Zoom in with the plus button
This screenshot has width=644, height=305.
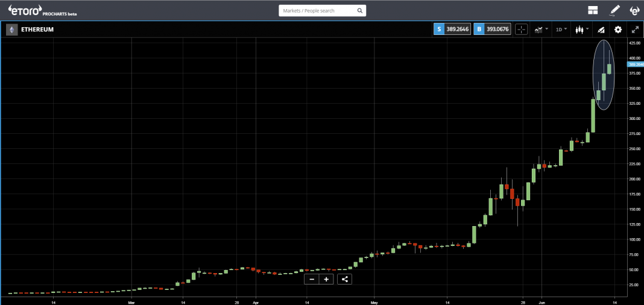click(x=326, y=279)
